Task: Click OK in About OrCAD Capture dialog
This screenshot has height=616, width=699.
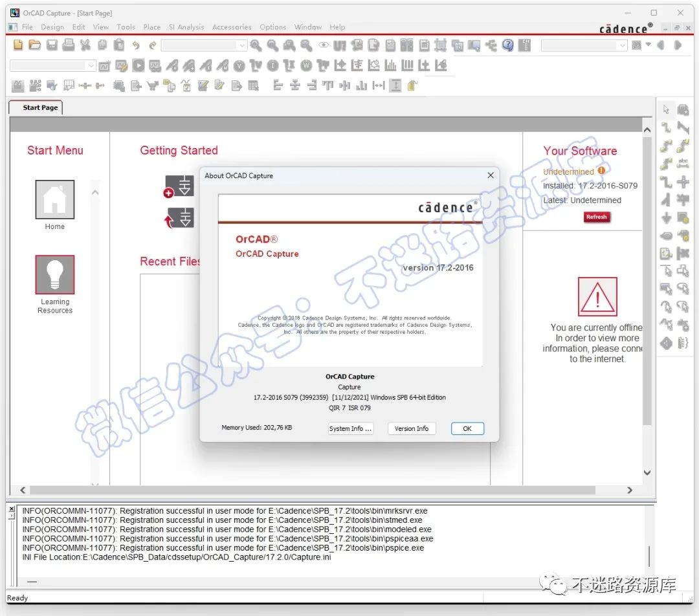Action: click(467, 428)
